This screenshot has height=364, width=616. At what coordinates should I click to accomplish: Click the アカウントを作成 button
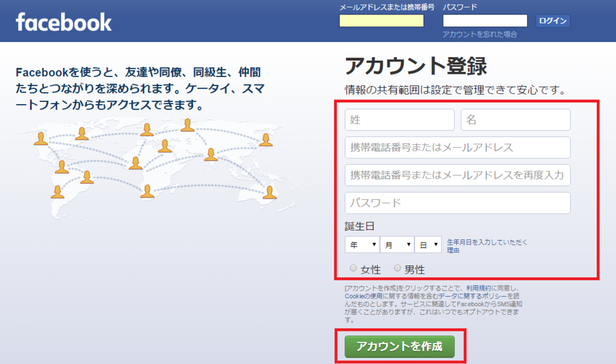[x=399, y=347]
